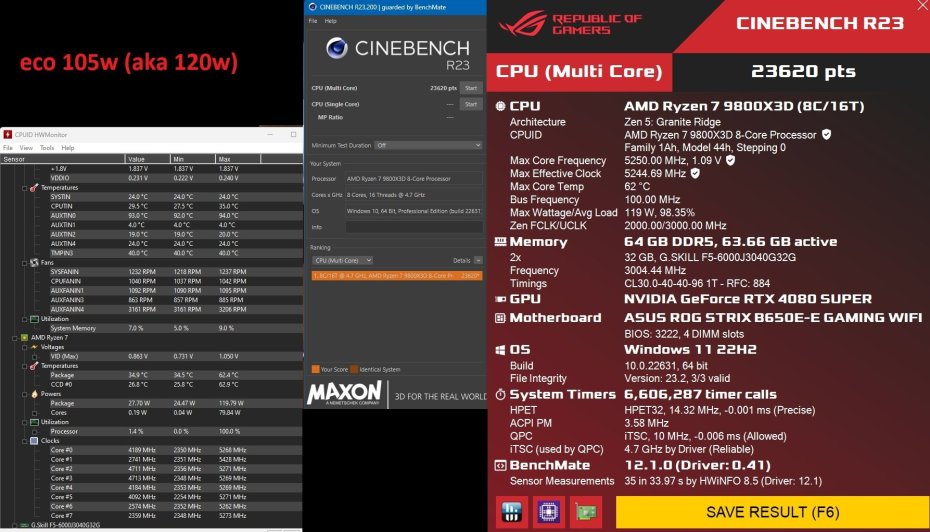Open the Minimum Test Duration dropdown

[428, 145]
